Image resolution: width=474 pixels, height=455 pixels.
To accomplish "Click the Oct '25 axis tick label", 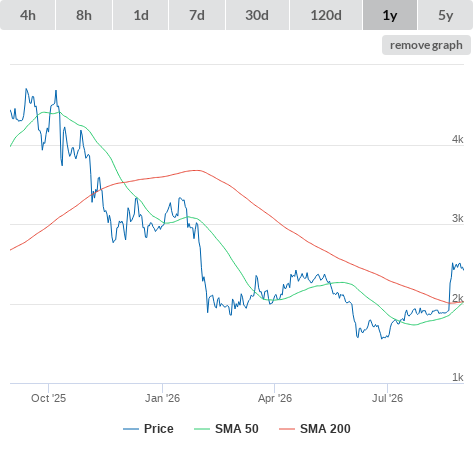I will [49, 398].
